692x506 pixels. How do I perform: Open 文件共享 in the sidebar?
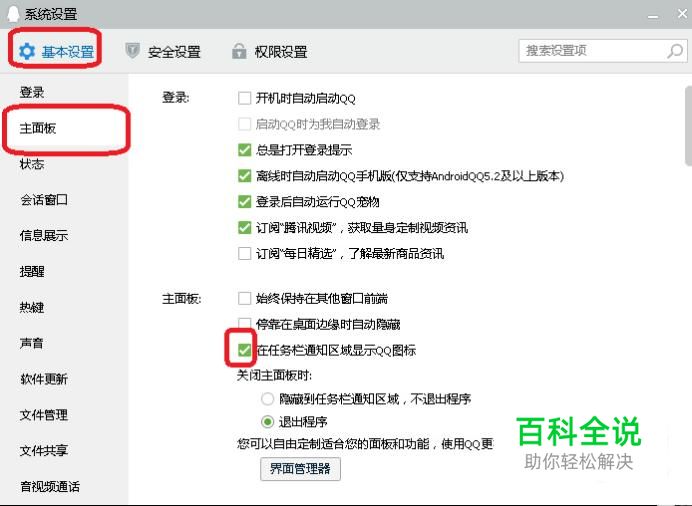(44, 450)
